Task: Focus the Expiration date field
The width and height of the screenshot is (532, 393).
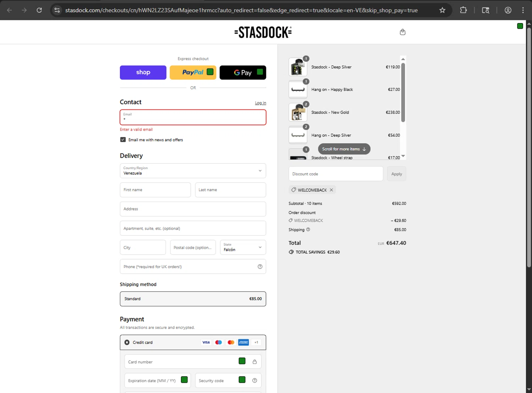Action: click(x=157, y=381)
